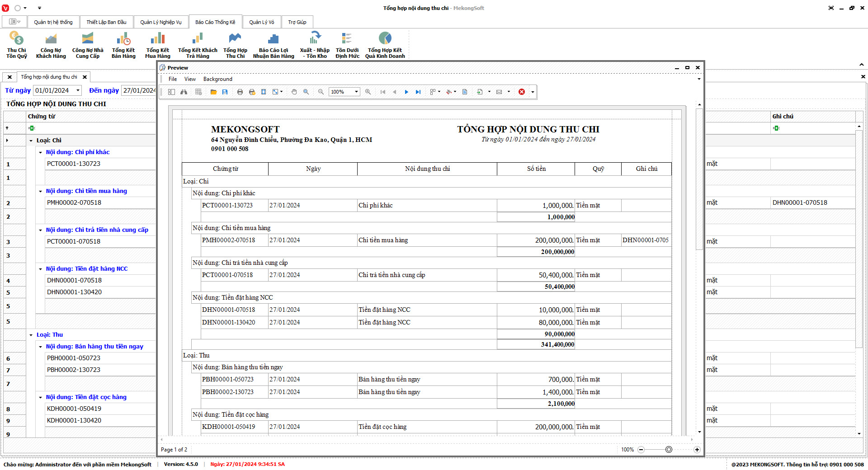The image size is (868, 470).
Task: Open Tổng Kết Mua Hàng report
Action: click(x=158, y=45)
